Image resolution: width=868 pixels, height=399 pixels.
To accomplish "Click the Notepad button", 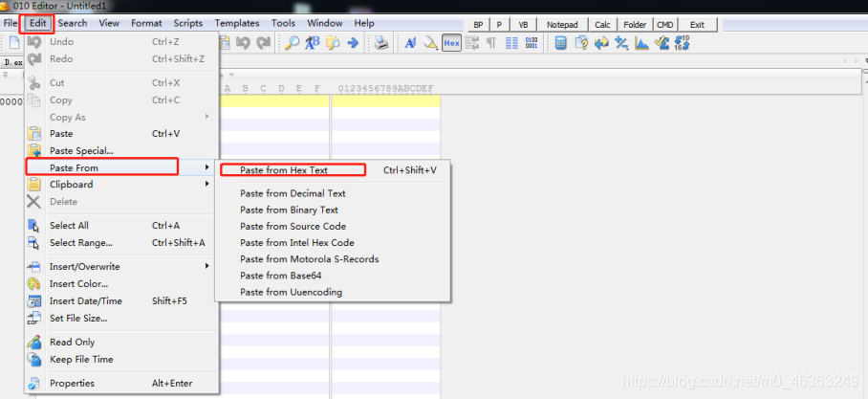I will [x=562, y=24].
